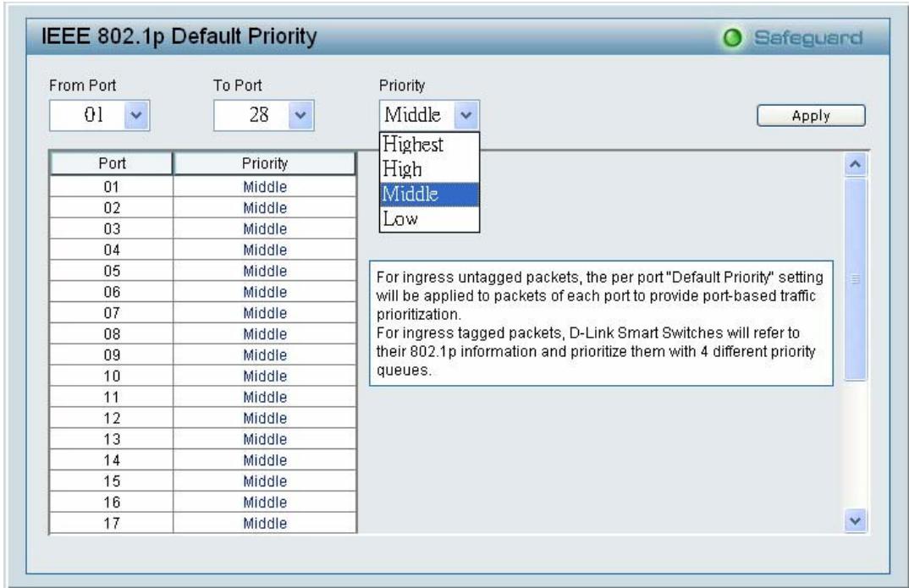Select High in the Priority list
This screenshot has width=909, height=588.
[430, 169]
